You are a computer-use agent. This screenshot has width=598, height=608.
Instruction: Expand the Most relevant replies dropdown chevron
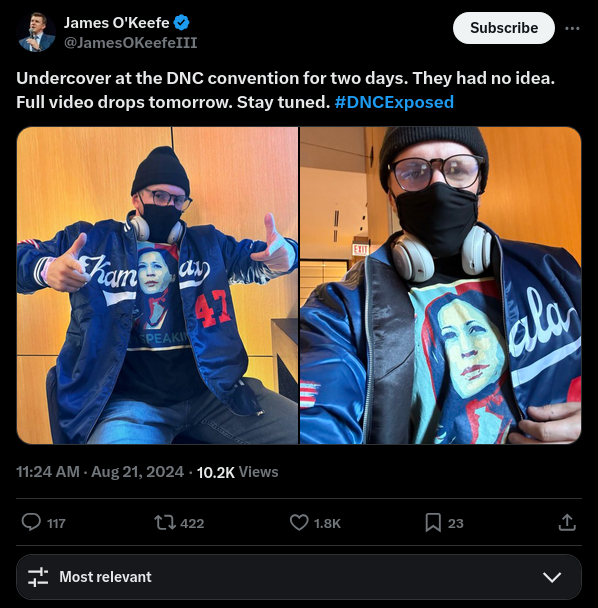pyautogui.click(x=552, y=577)
